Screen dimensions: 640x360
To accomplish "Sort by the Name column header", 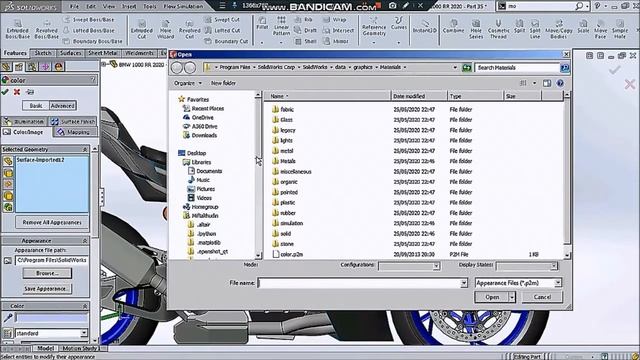I will (x=328, y=96).
